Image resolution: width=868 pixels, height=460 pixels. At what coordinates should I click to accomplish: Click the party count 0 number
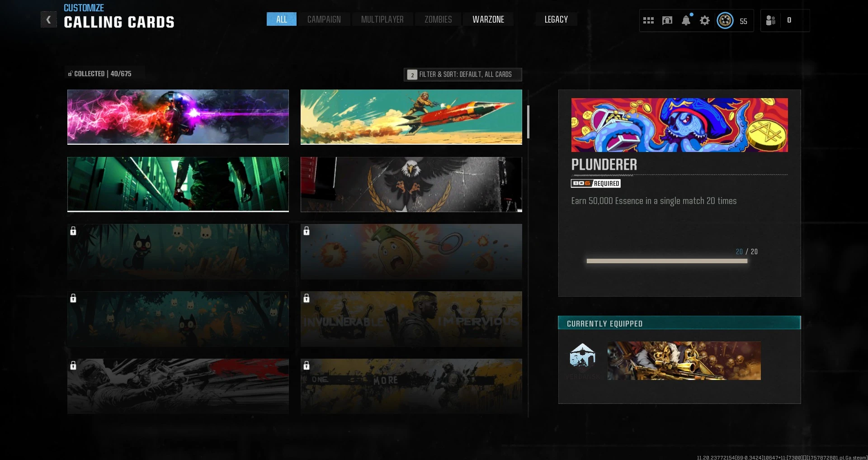pos(789,20)
